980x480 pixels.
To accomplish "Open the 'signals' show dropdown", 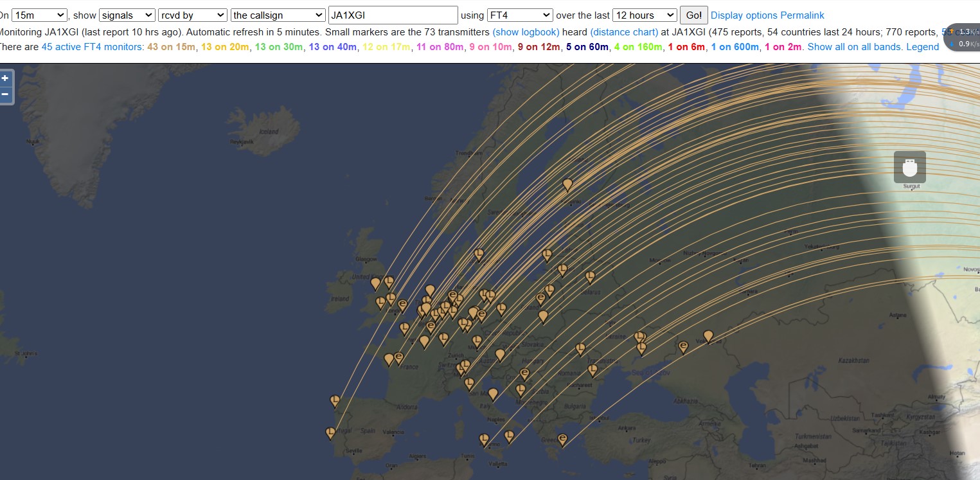I will 127,15.
